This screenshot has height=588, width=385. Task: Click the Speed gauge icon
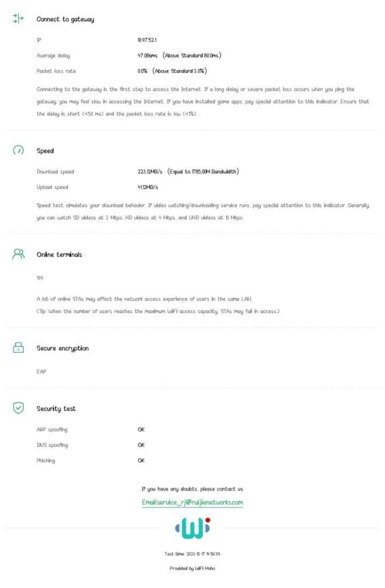point(18,150)
